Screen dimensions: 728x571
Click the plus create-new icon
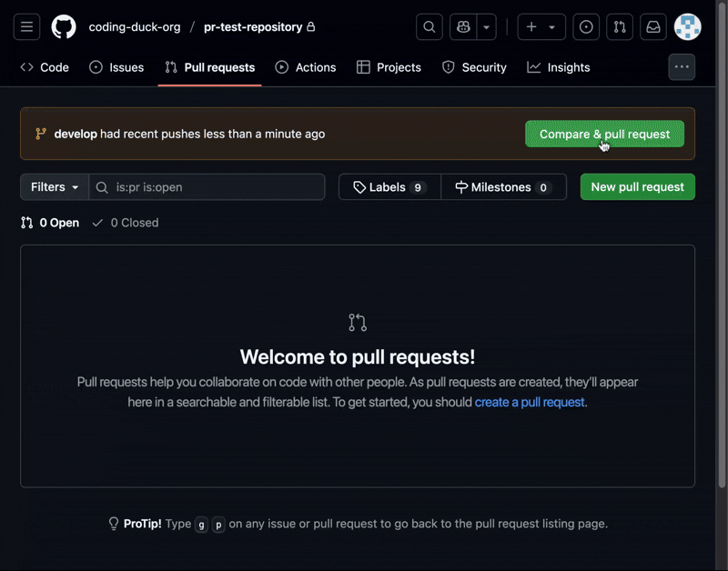[531, 27]
